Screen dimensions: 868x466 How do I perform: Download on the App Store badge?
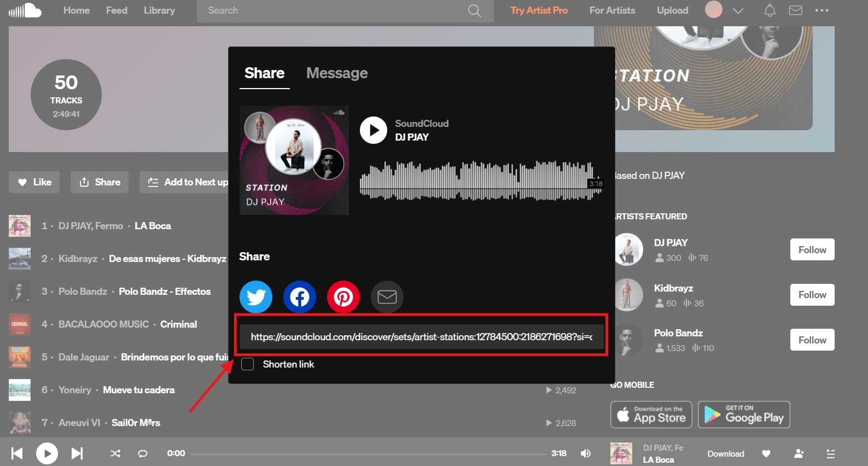[x=651, y=415]
